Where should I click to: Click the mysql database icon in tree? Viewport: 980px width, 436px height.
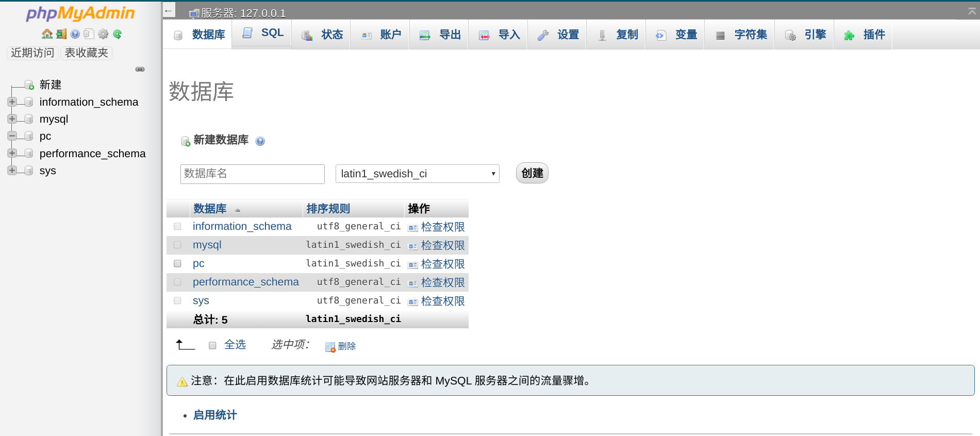[x=29, y=119]
